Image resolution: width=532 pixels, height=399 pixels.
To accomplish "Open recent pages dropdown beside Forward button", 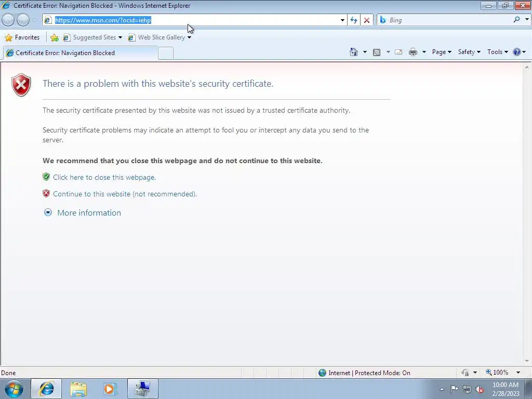I will pyautogui.click(x=35, y=20).
